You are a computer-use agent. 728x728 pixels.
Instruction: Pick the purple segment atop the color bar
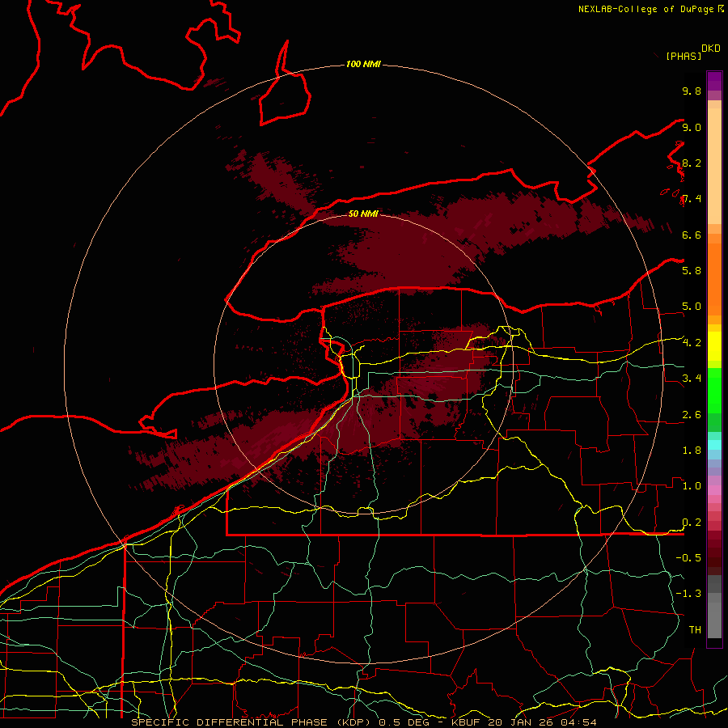pos(714,81)
